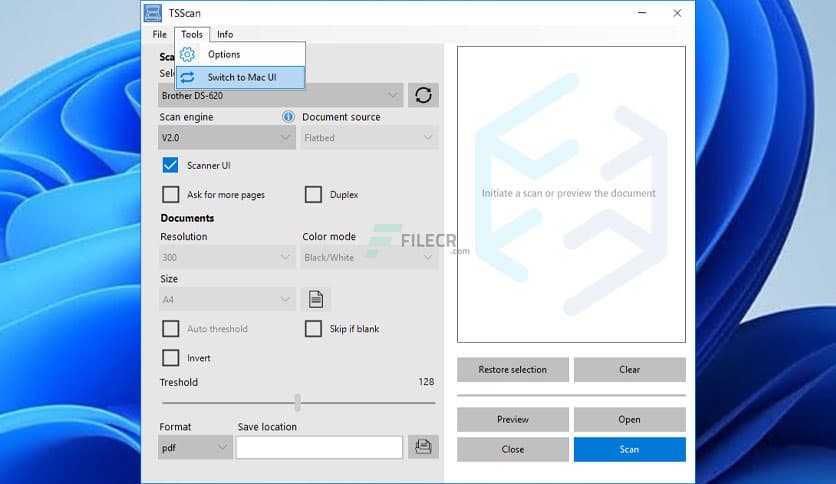Click the page orientation icon beside Size

[316, 299]
